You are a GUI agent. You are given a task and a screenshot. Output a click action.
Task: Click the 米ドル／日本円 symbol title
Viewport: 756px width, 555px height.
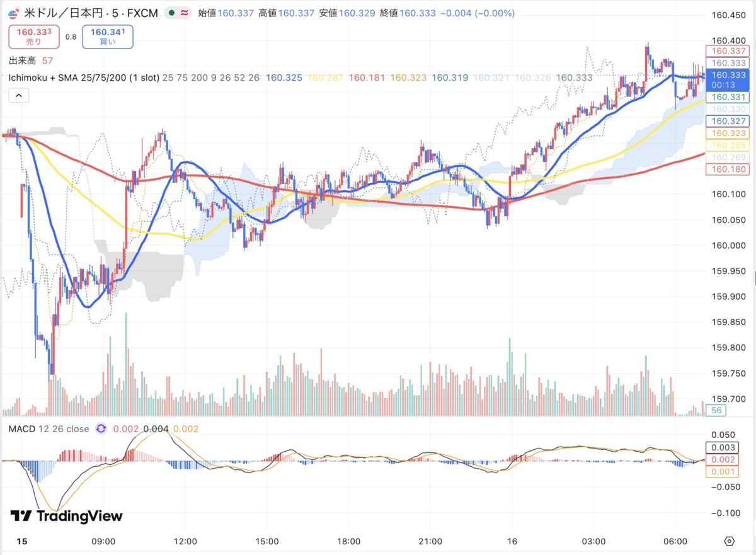click(63, 13)
